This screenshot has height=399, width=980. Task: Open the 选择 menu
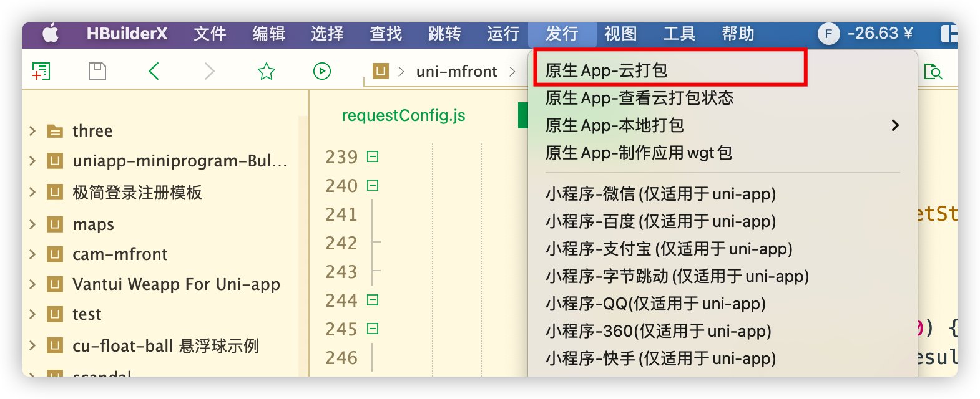(x=327, y=34)
